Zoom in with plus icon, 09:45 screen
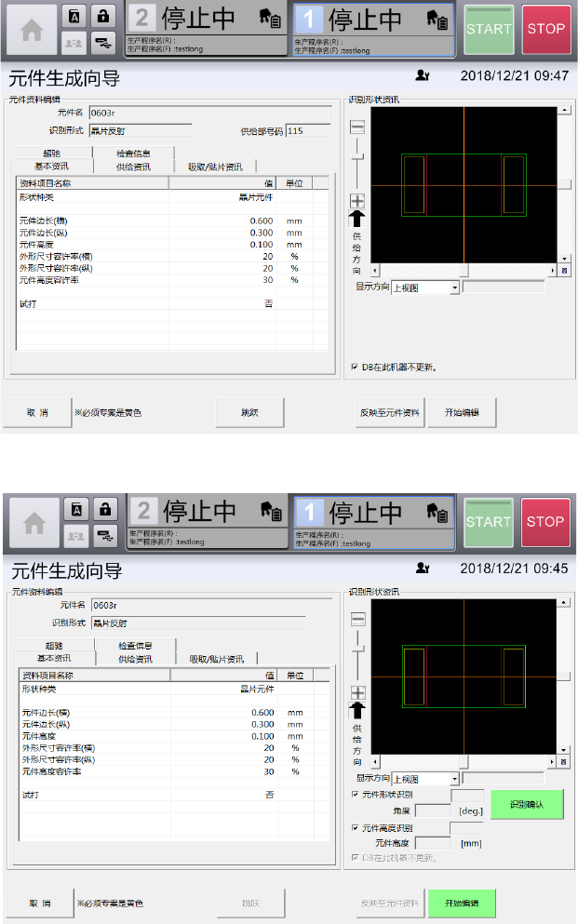The image size is (578, 924). (x=357, y=692)
